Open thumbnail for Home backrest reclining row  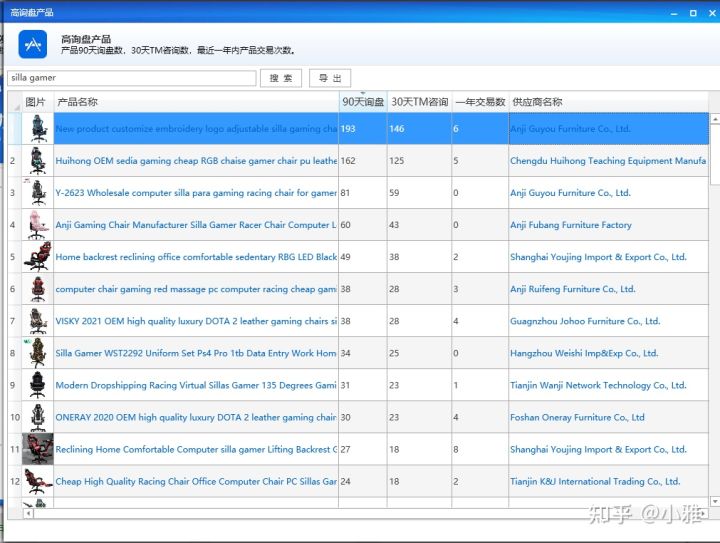[38, 257]
